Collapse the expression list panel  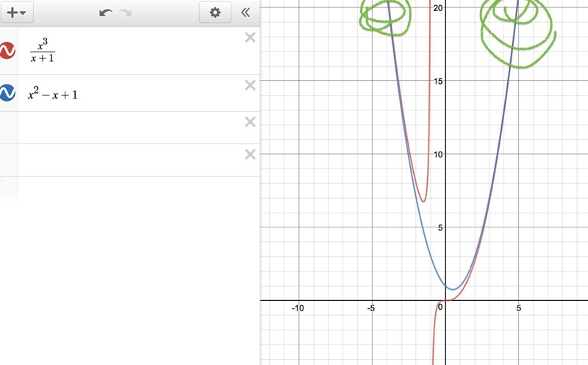click(245, 13)
